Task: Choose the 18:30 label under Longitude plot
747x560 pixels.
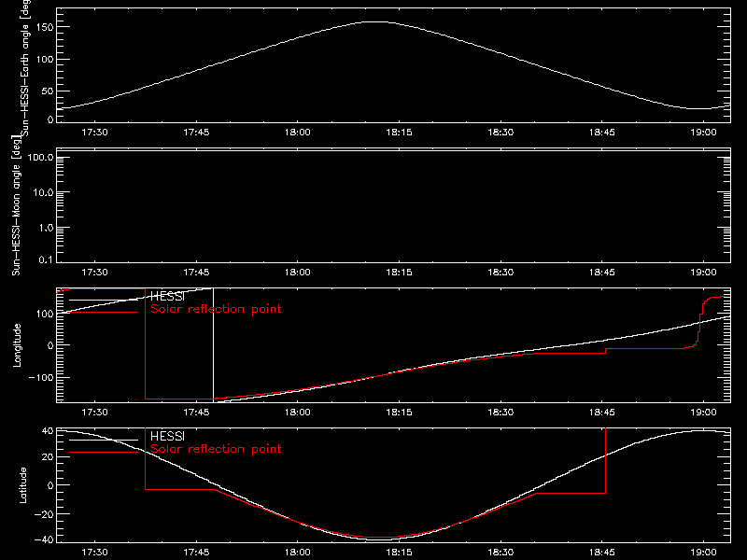Action: tap(500, 413)
